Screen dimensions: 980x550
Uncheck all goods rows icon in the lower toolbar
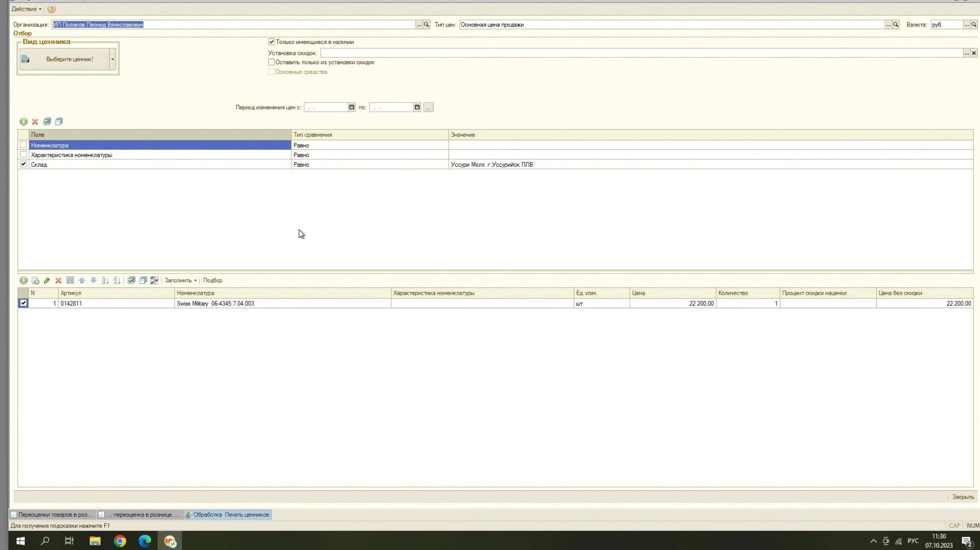[x=143, y=281]
